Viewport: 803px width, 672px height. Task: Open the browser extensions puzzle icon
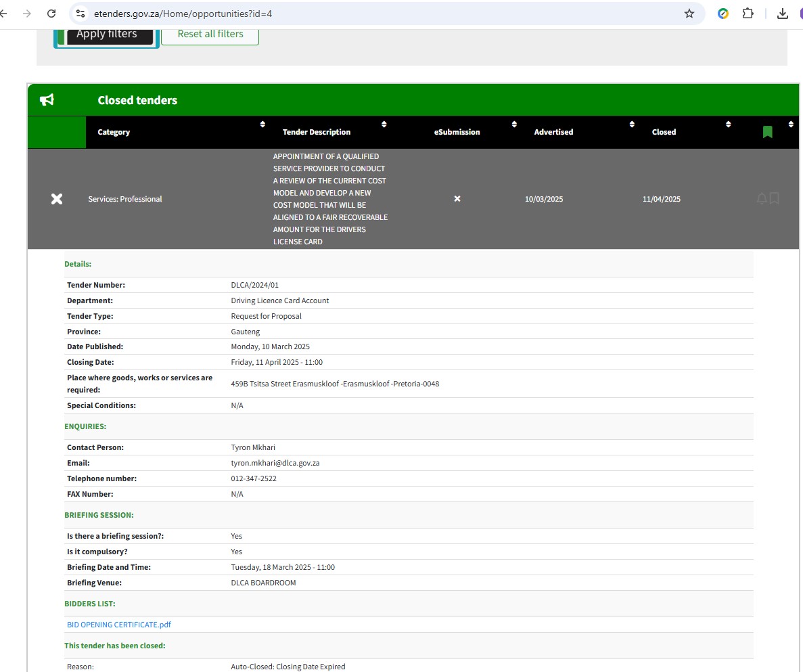(748, 14)
